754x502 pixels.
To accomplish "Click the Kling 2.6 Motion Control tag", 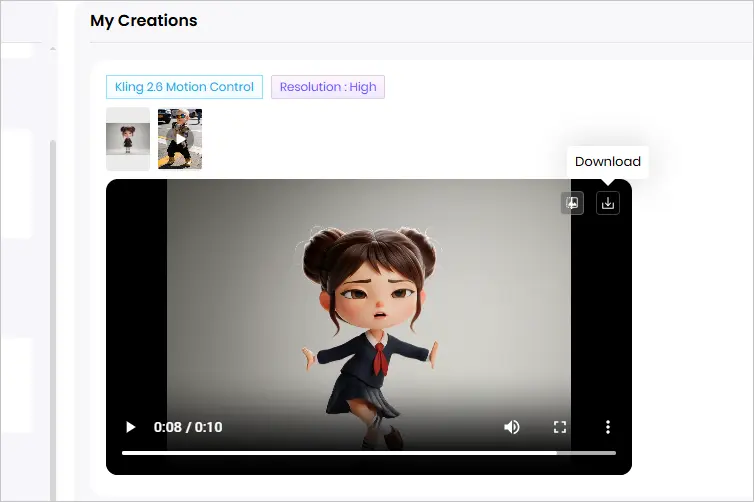I will [184, 87].
